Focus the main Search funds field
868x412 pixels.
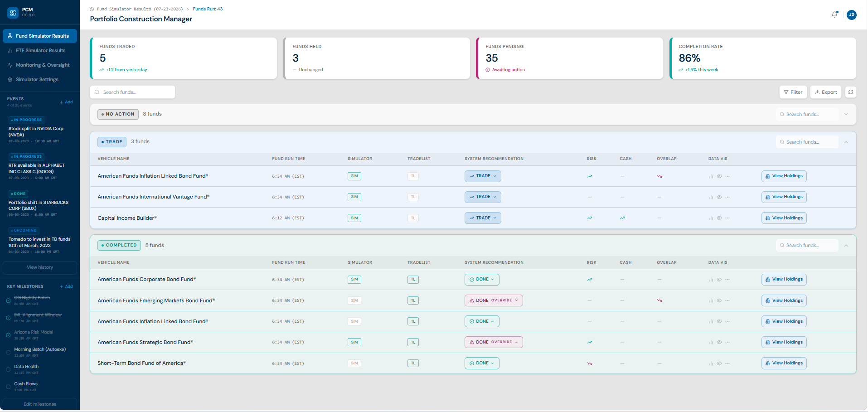133,92
